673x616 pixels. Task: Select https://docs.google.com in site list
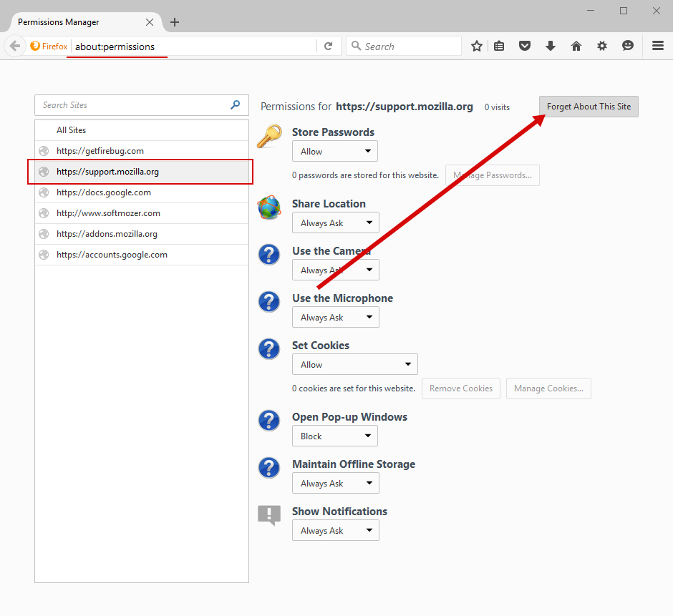(x=142, y=192)
